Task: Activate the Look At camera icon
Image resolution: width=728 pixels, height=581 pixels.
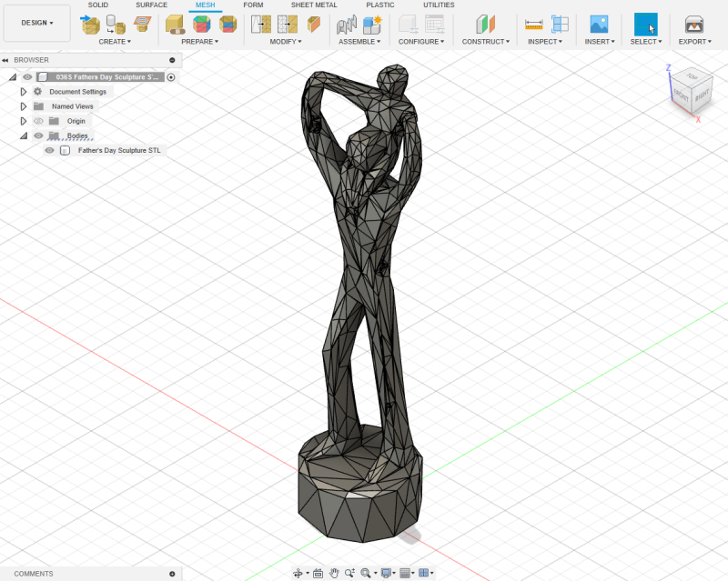Action: (318, 573)
